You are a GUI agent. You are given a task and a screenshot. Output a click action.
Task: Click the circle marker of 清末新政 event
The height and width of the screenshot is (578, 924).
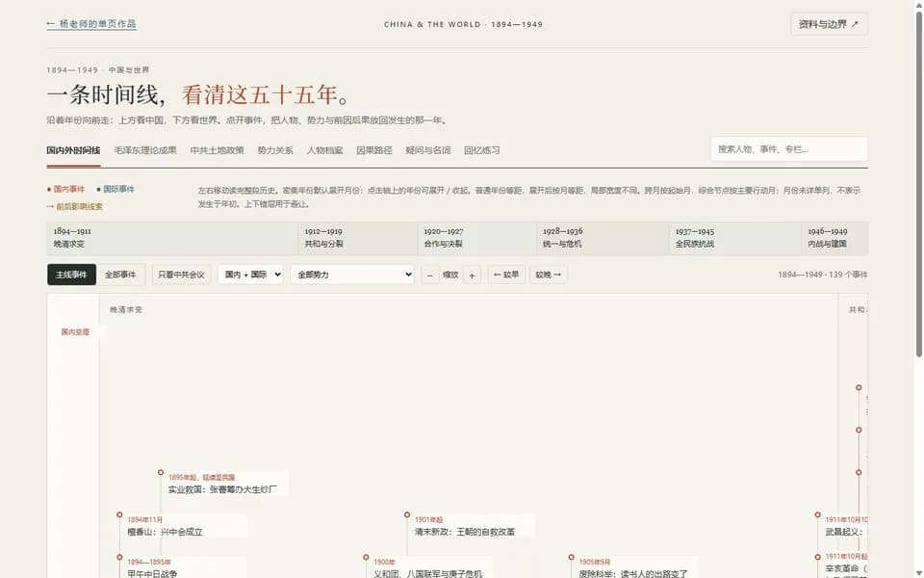[406, 514]
